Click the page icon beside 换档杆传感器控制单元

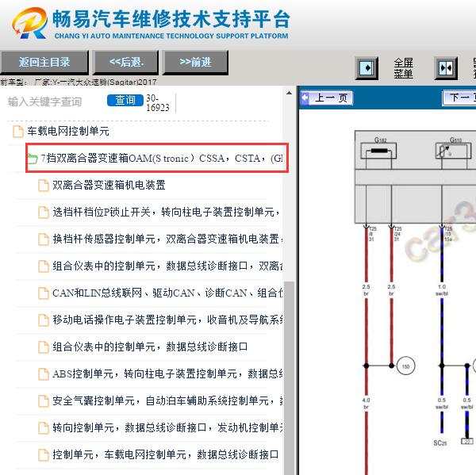pyautogui.click(x=44, y=239)
